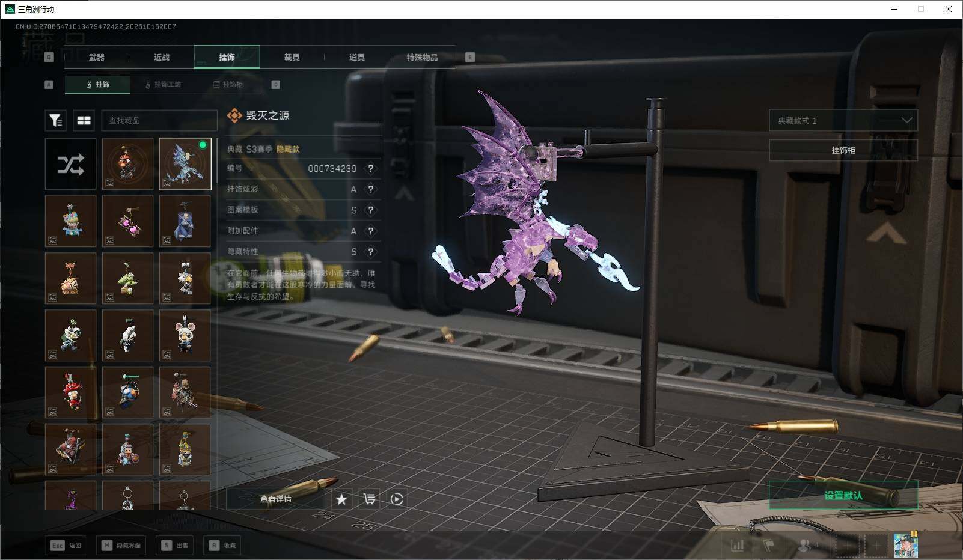Show help for 图案模板 rating
963x560 pixels.
[371, 210]
